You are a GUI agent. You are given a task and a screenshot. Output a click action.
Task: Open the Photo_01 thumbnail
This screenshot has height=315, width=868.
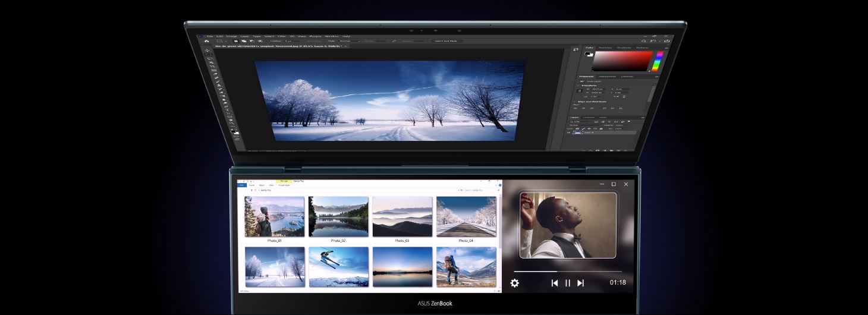[x=275, y=217]
